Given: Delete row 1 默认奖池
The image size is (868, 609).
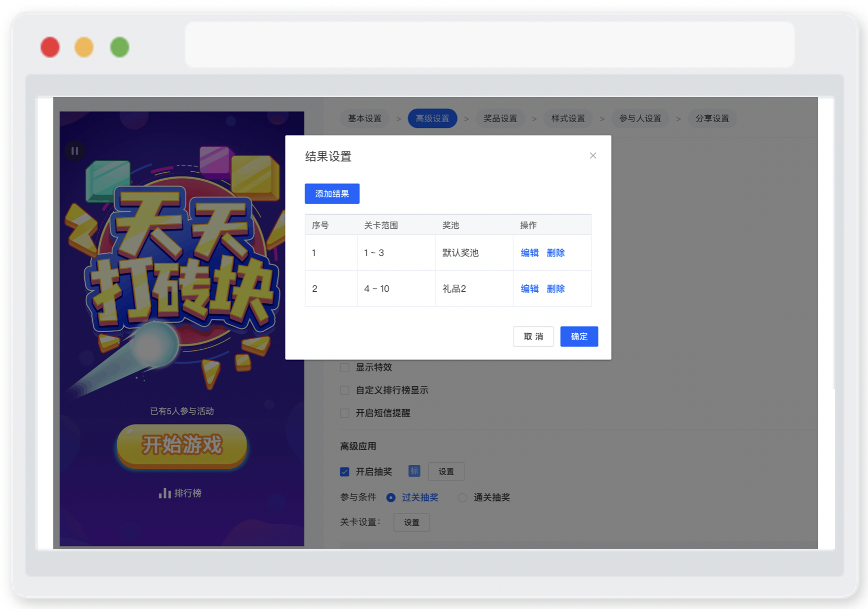Looking at the screenshot, I should (556, 253).
